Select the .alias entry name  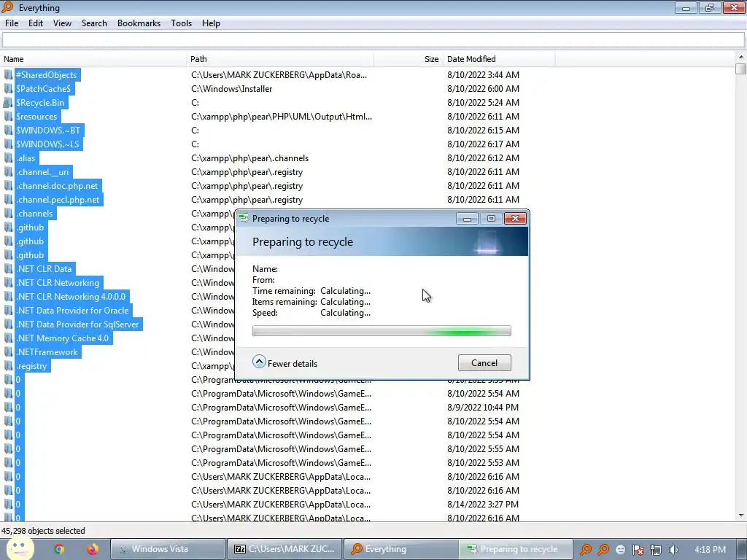(26, 158)
